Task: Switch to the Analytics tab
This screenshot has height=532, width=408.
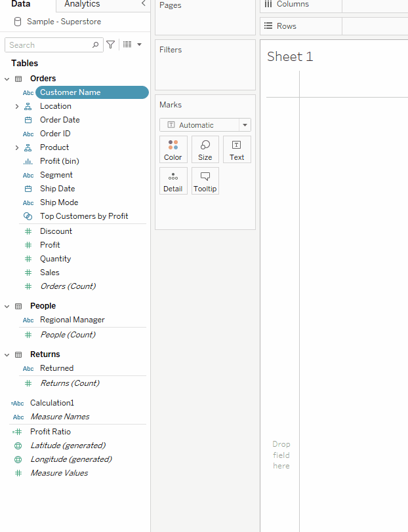Action: coord(82,5)
